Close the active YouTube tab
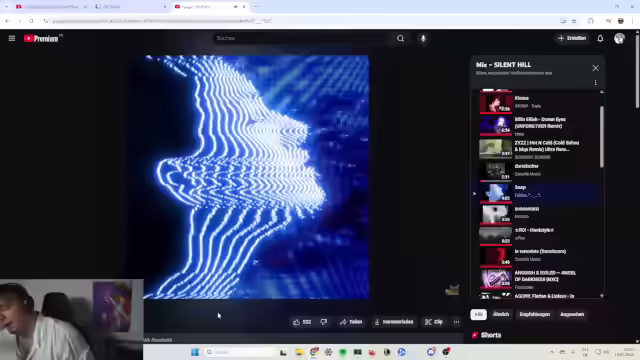This screenshot has height=360, width=640. point(244,7)
